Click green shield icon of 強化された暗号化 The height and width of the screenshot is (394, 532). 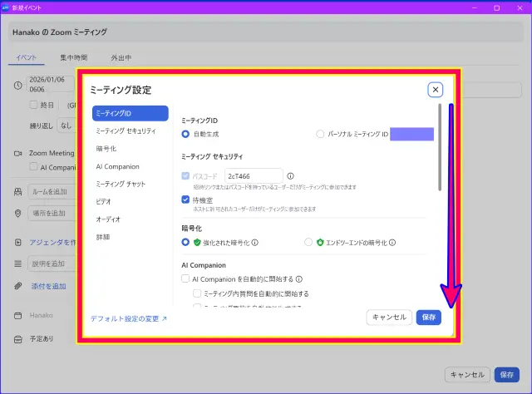click(197, 243)
